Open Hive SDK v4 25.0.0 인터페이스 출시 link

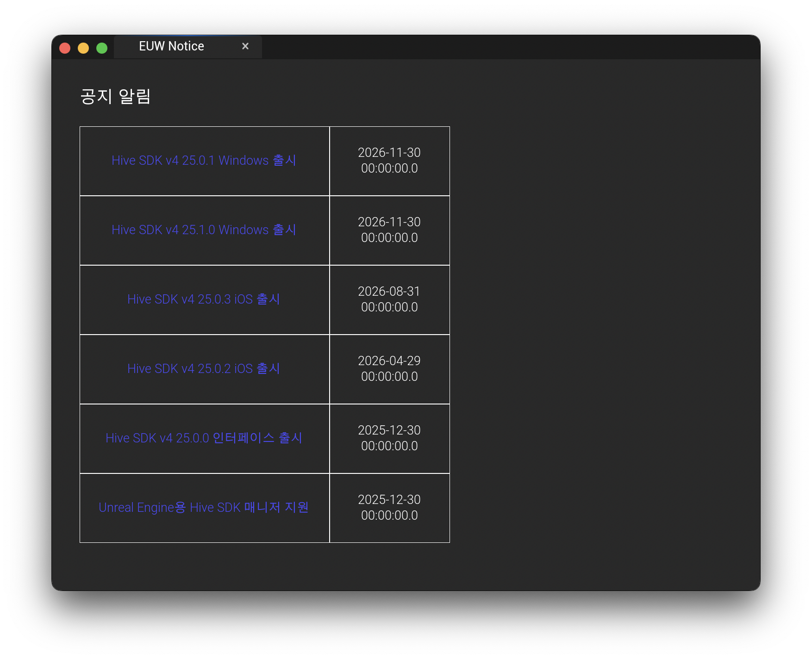(x=204, y=438)
